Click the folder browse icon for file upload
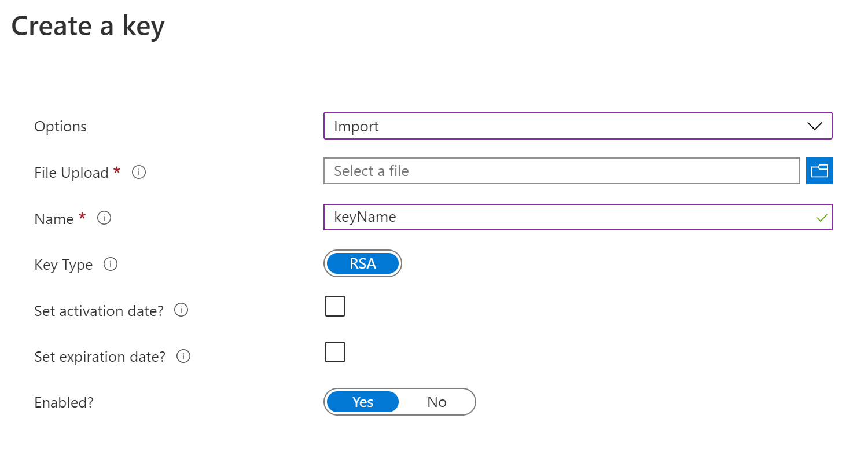The height and width of the screenshot is (466, 868). pos(819,171)
